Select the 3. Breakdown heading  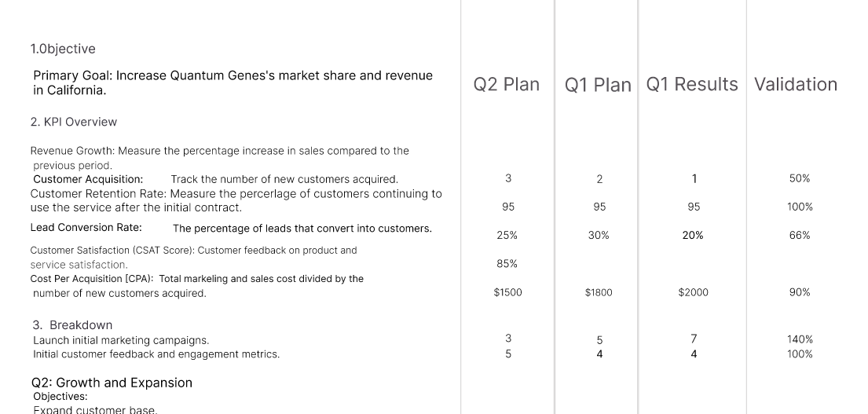click(x=72, y=325)
